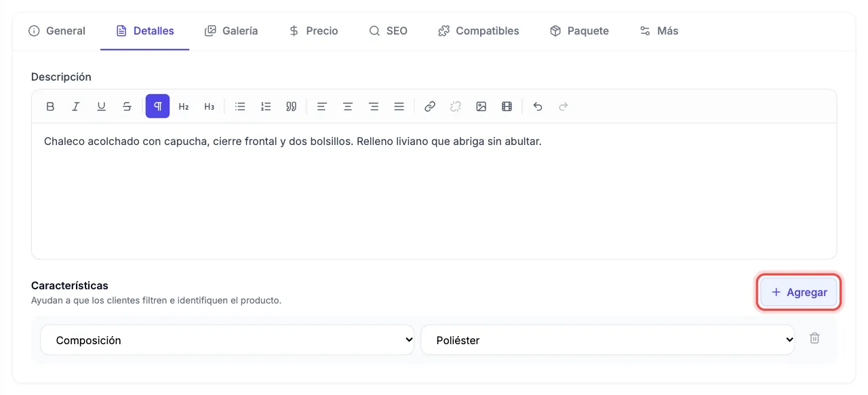Center align the text

click(x=348, y=106)
